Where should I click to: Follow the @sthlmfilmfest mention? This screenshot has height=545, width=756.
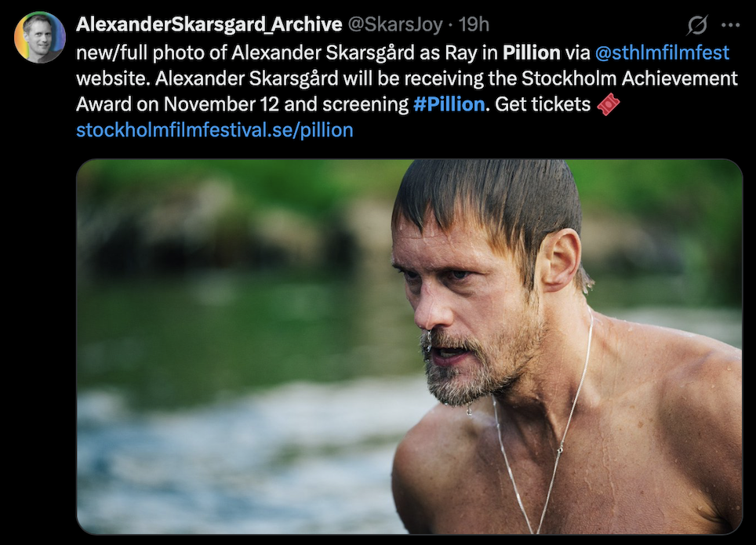click(662, 53)
